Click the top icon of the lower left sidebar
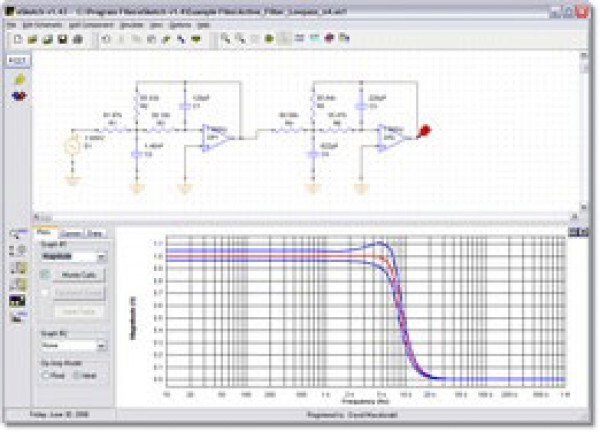This screenshot has height=432, width=600. (18, 233)
